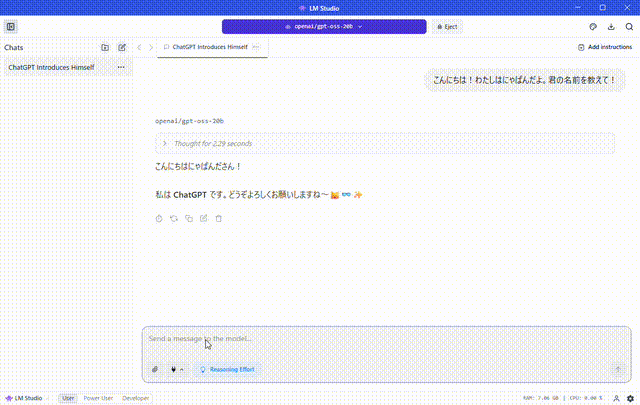
Task: Click the greeting line こんにちはにゃぱんださん
Action: [198, 167]
